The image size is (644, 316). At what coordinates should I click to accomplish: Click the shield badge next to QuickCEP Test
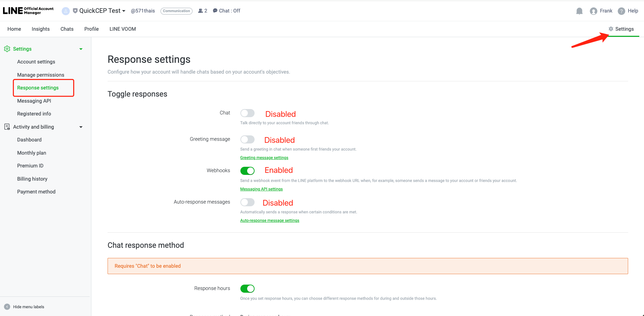coord(75,11)
